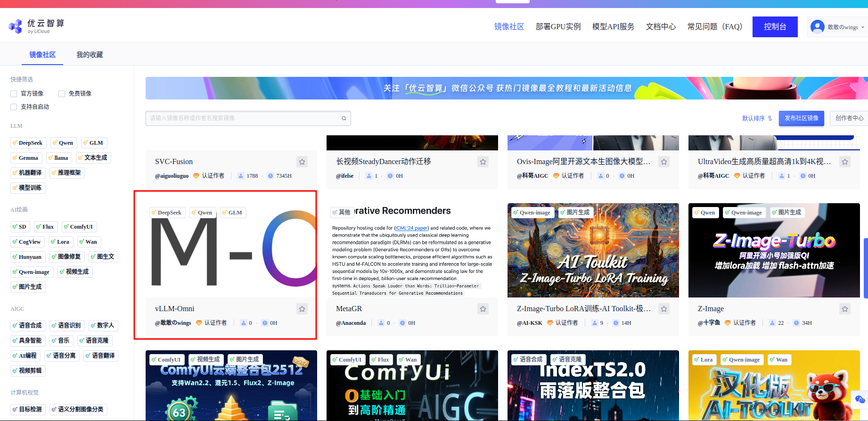
Task: Filter by CogView tag
Action: tap(27, 242)
